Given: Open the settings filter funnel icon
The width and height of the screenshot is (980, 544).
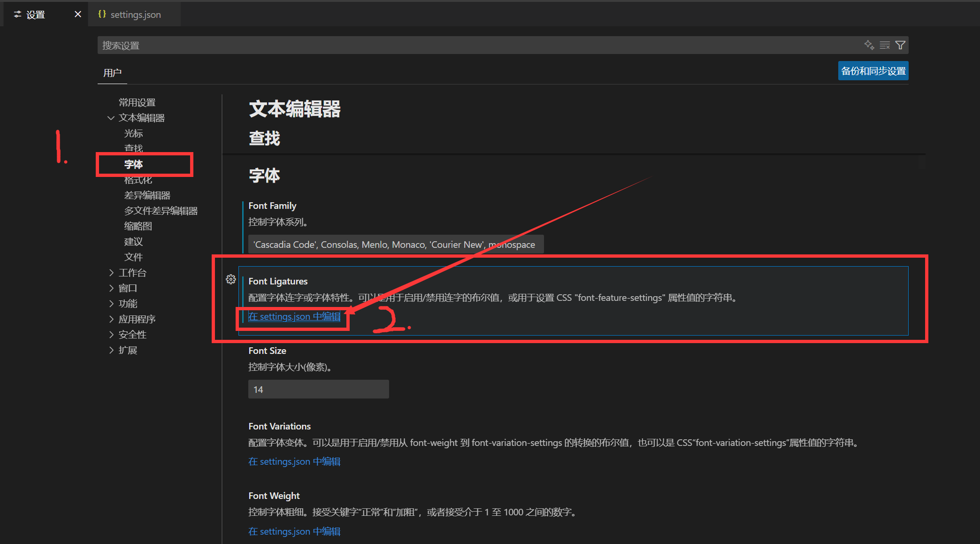Looking at the screenshot, I should (x=900, y=45).
